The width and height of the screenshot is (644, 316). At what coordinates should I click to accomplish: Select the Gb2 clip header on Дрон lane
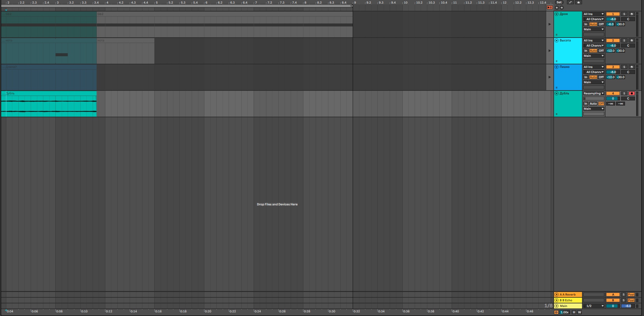pos(224,14)
